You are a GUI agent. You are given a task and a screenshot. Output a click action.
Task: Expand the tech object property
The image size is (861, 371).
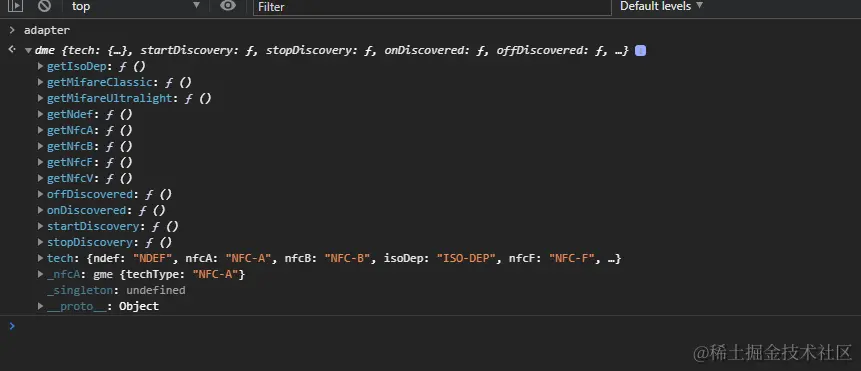[41, 258]
